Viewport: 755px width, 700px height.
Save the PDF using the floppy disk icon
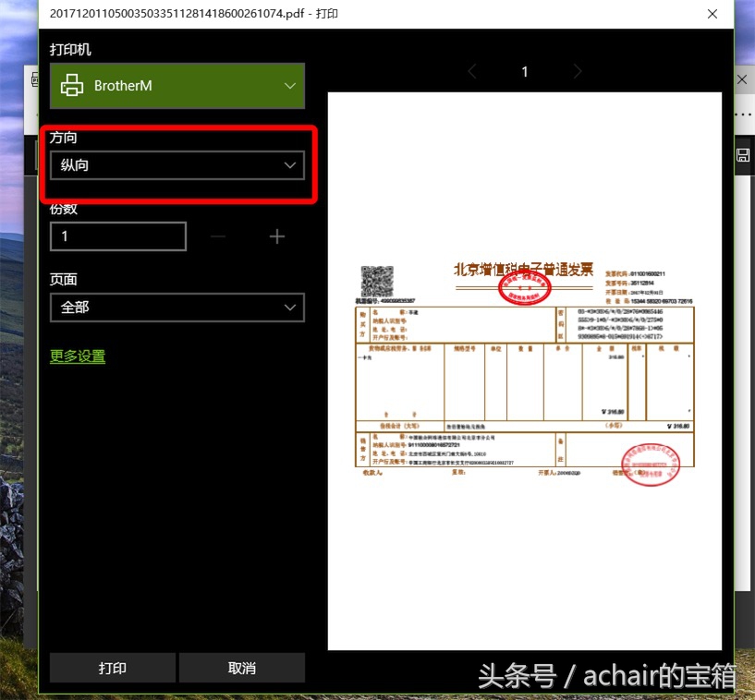[742, 154]
